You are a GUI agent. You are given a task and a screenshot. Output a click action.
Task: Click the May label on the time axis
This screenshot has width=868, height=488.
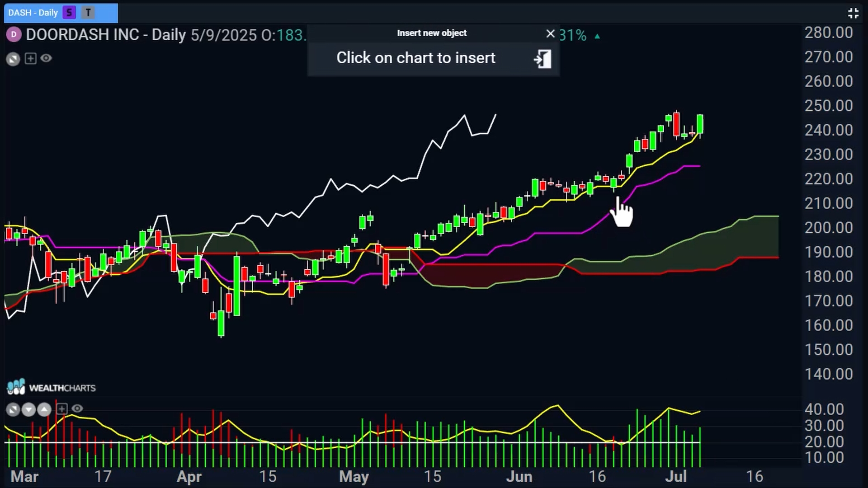pyautogui.click(x=354, y=477)
